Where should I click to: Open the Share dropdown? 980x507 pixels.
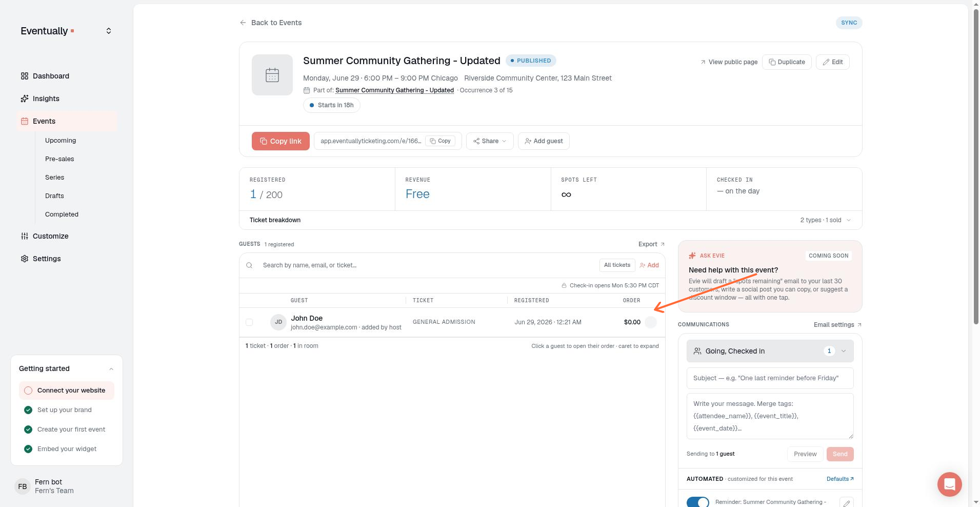pyautogui.click(x=490, y=141)
